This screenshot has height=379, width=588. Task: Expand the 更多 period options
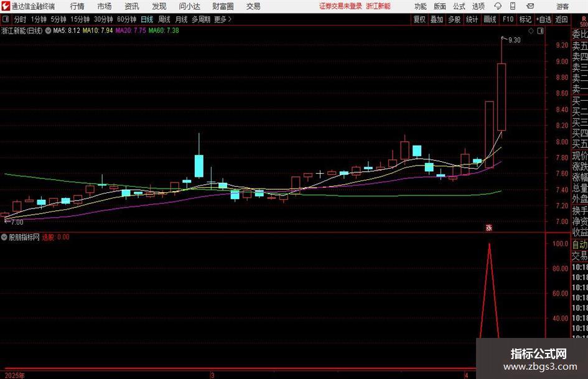point(223,19)
